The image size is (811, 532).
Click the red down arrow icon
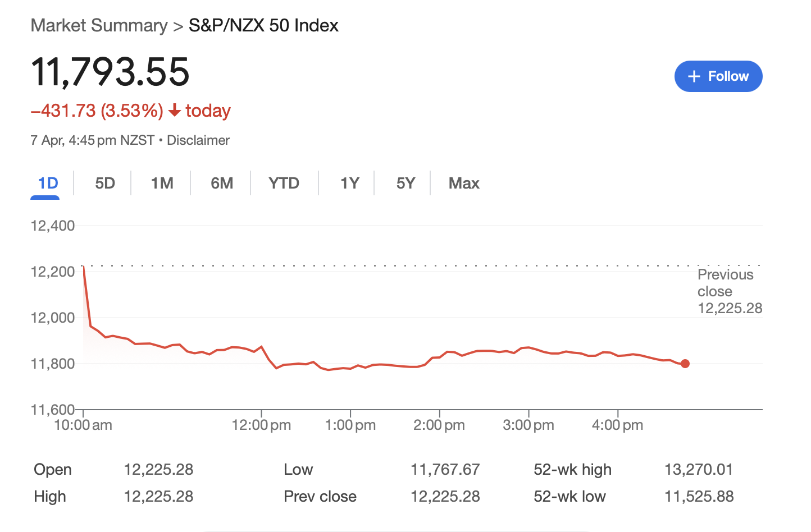(x=175, y=111)
